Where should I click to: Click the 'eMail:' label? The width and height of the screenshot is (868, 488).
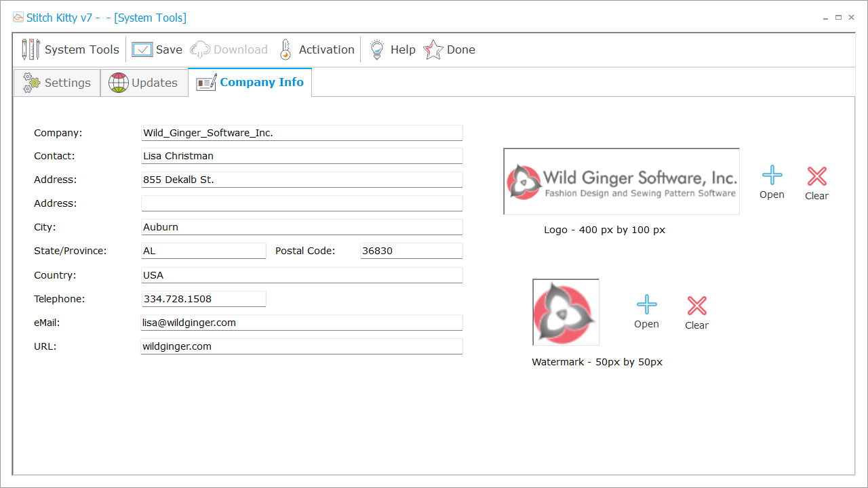tap(47, 323)
